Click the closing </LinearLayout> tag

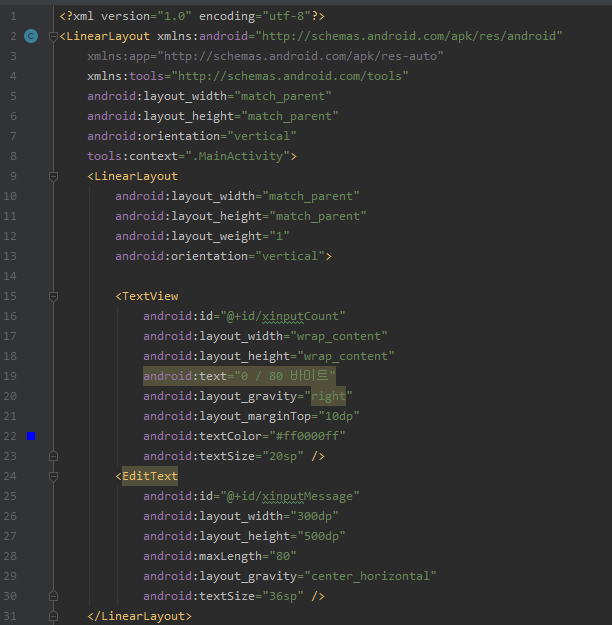pyautogui.click(x=140, y=616)
